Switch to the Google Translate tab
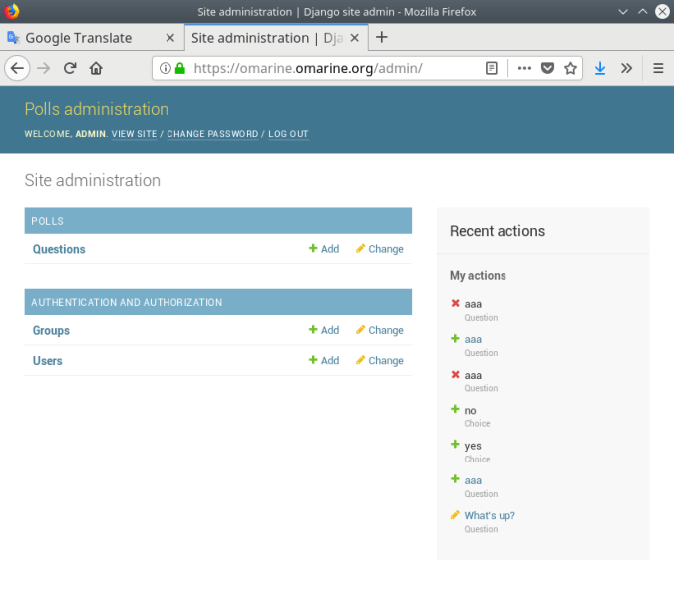Screen dimensions: 674x616 [78, 38]
